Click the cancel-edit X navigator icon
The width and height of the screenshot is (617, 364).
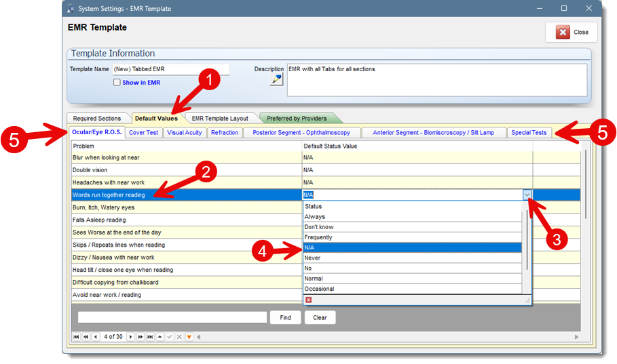pos(179,337)
